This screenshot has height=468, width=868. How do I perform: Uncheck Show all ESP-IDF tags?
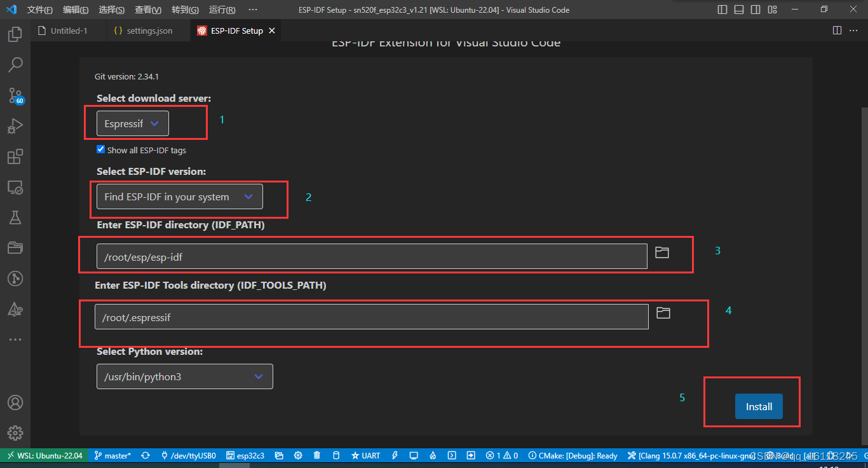(x=100, y=149)
